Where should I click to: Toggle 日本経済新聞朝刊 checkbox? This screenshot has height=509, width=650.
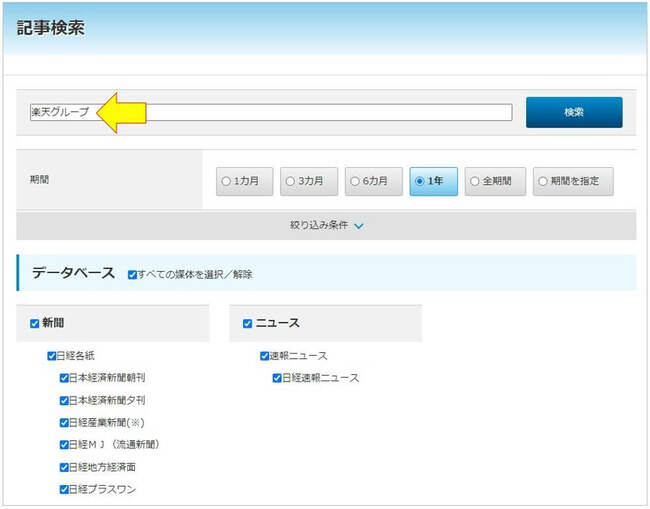tap(64, 378)
